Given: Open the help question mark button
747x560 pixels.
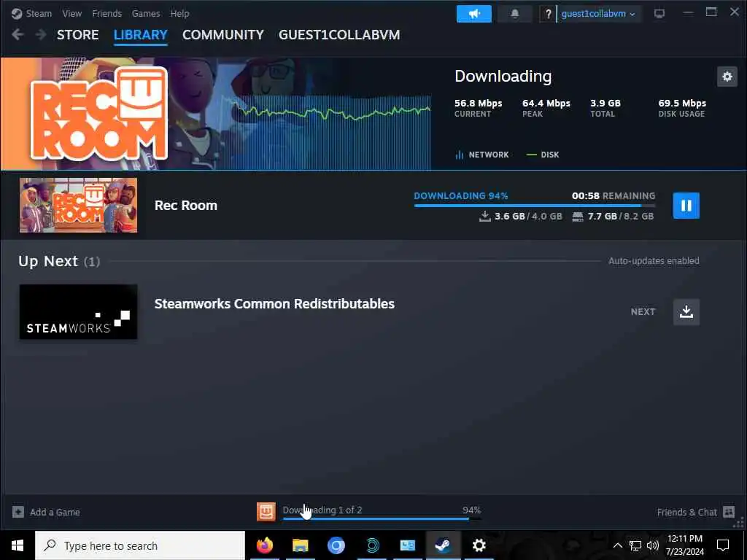Looking at the screenshot, I should 548,14.
